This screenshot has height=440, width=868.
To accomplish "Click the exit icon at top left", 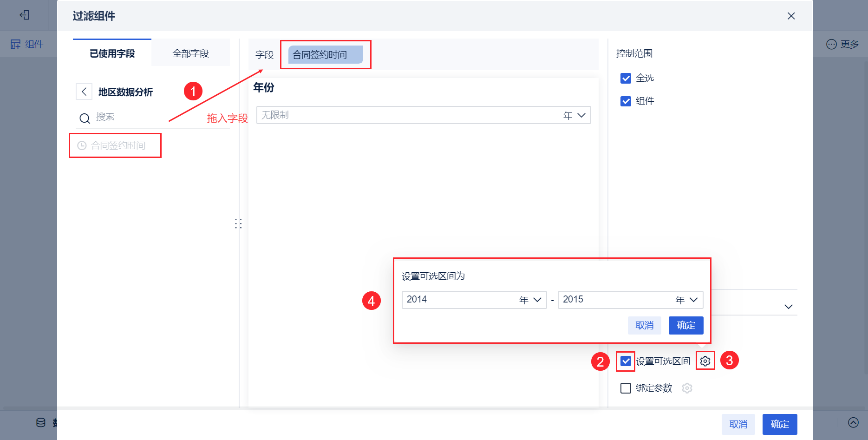I will 24,15.
